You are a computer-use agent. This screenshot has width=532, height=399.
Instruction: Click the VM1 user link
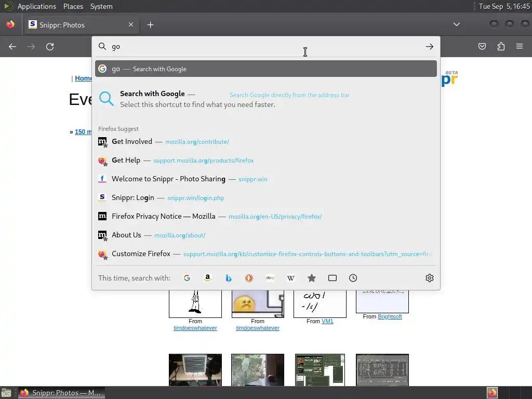(x=327, y=321)
